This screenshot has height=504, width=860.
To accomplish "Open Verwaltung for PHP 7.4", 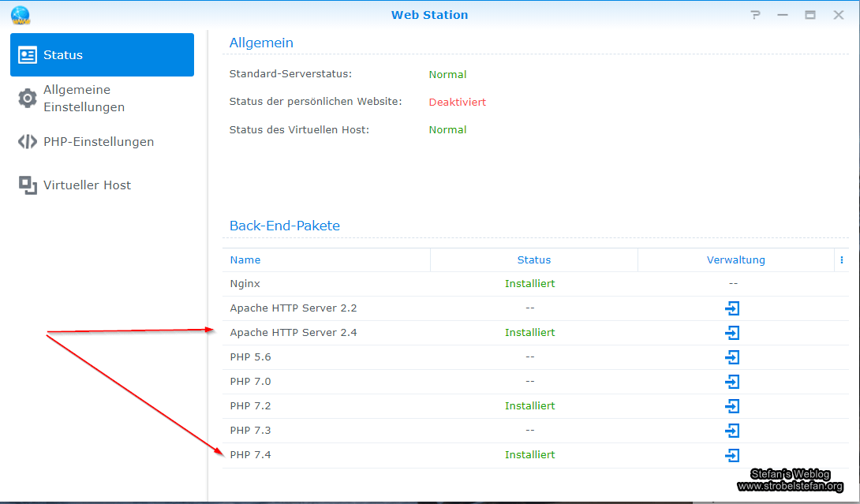I will point(732,455).
